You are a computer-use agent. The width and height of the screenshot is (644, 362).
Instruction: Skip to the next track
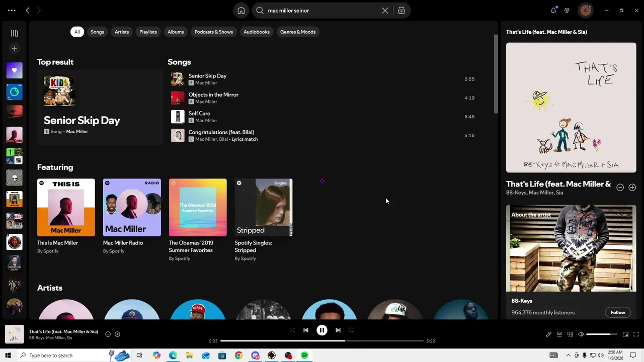point(338,330)
